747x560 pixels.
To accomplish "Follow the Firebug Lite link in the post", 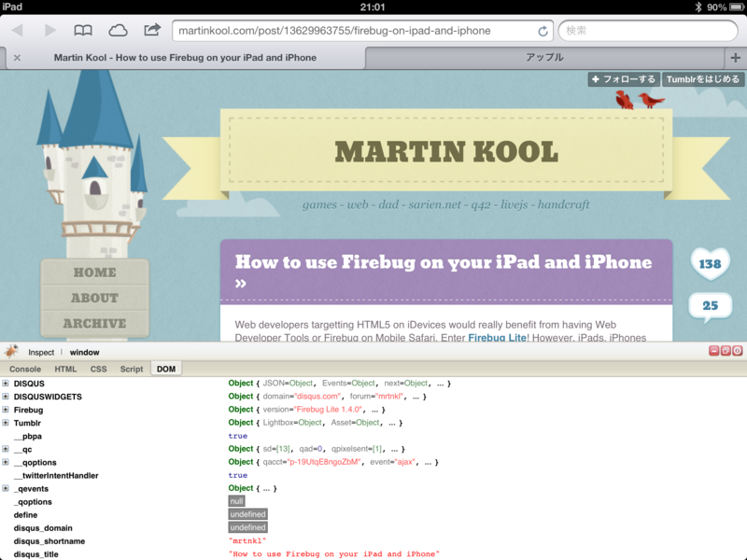I will pos(498,338).
